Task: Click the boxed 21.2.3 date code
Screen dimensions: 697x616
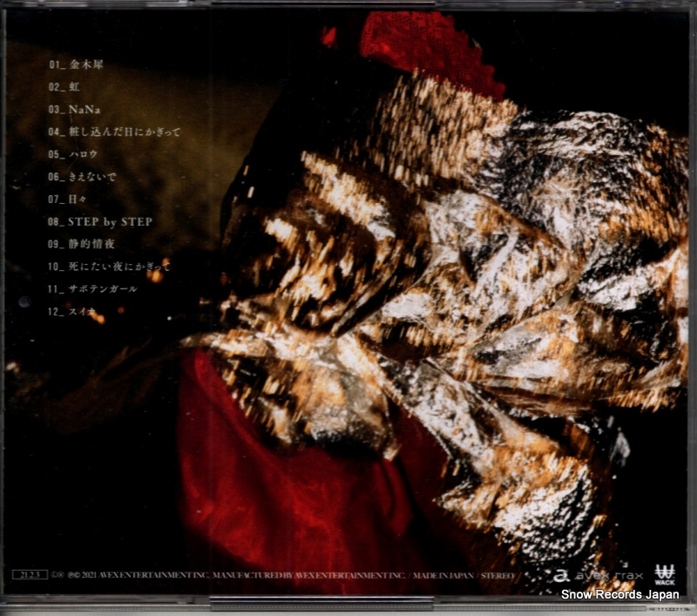Action: coord(27,575)
